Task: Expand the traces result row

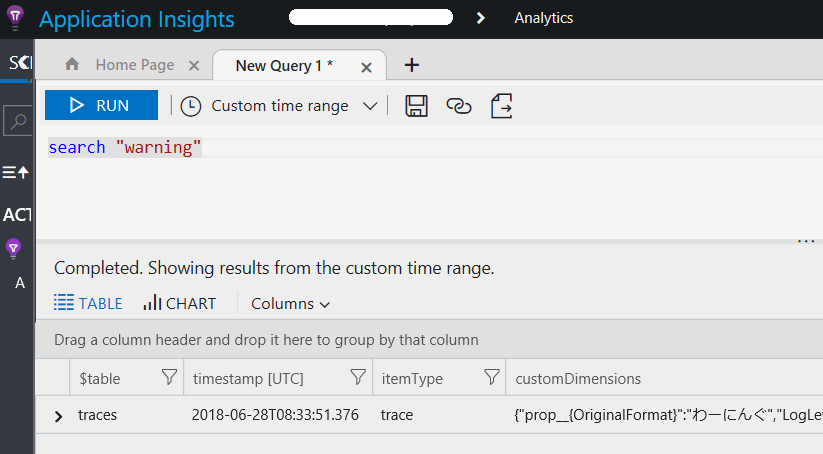Action: 58,417
